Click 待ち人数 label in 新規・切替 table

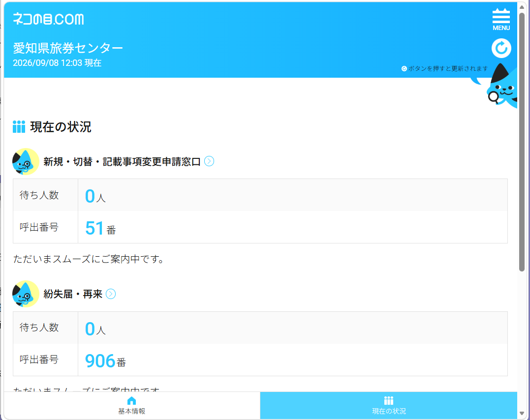39,195
